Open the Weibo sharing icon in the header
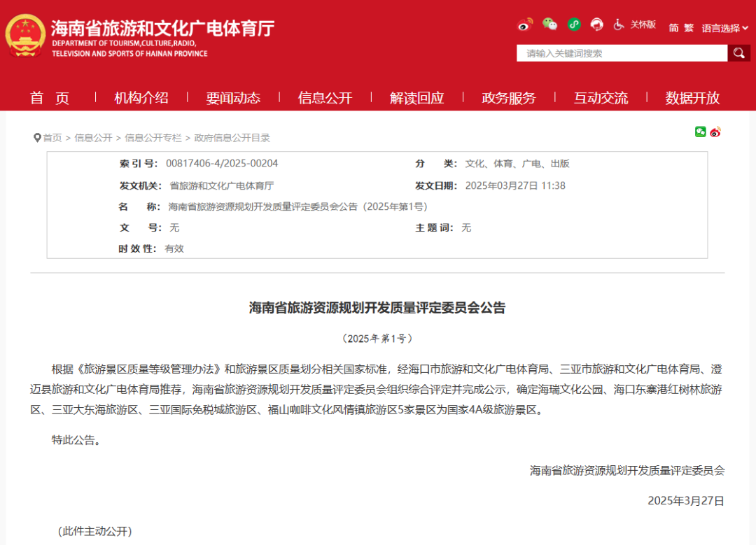 point(524,24)
